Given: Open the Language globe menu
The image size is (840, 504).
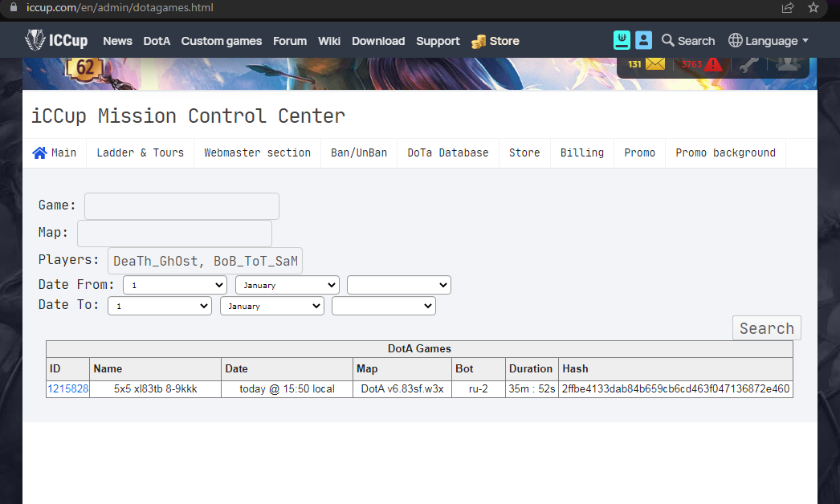Looking at the screenshot, I should [x=769, y=41].
